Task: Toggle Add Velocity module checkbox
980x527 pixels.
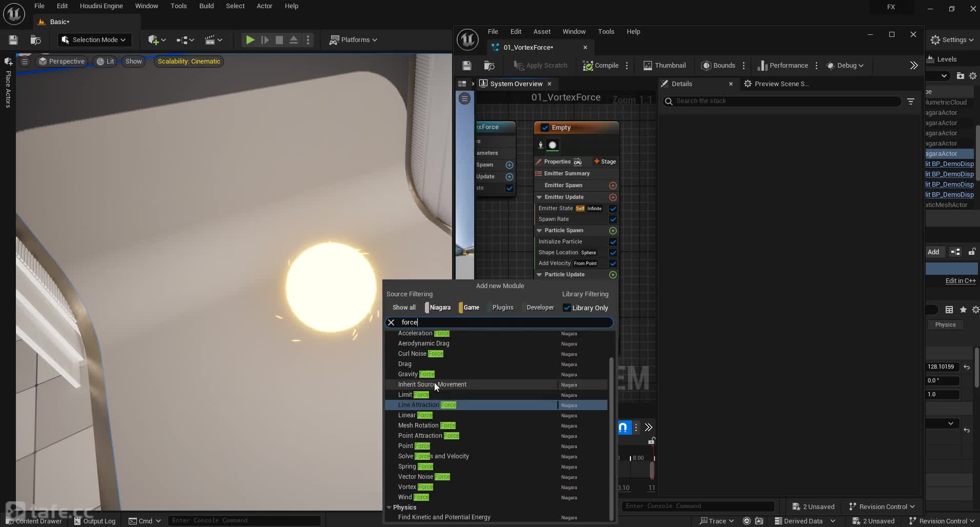Action: pyautogui.click(x=612, y=263)
